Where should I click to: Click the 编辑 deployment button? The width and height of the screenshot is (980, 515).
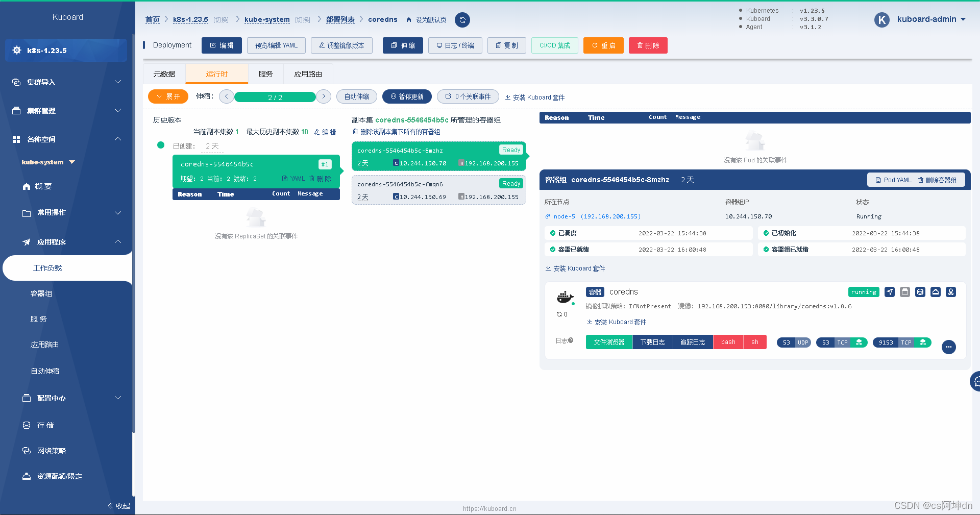coord(222,45)
